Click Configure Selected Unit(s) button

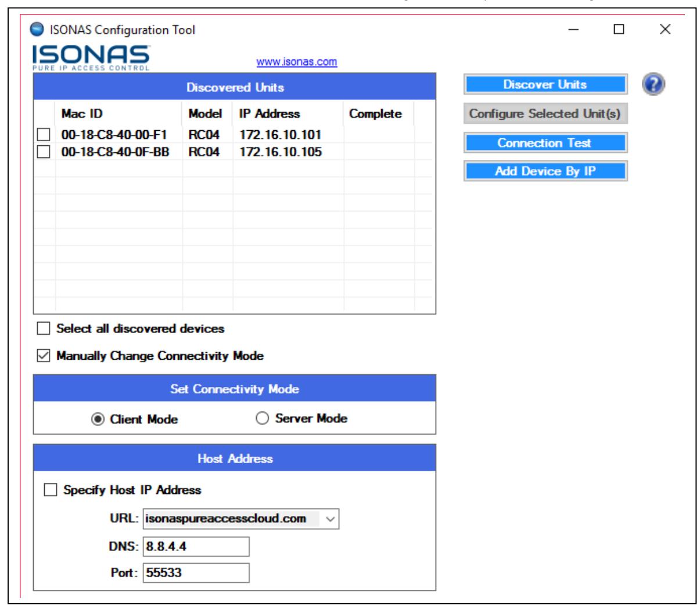(x=545, y=114)
